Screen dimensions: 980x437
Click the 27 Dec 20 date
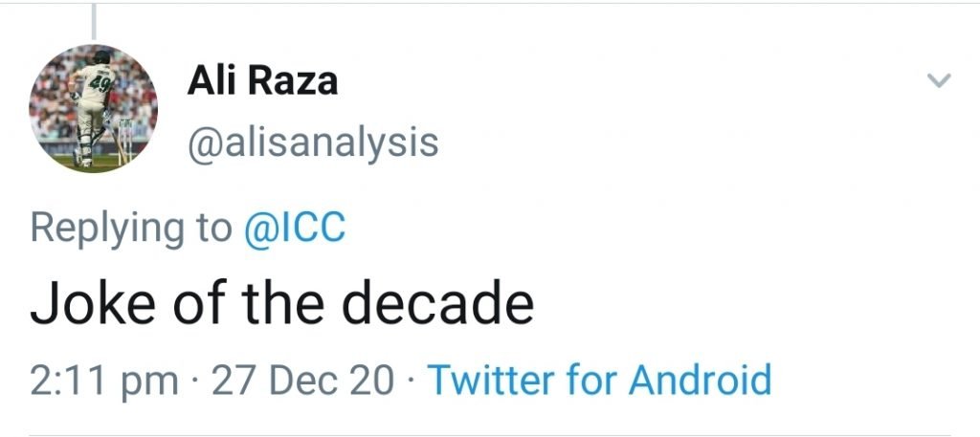tap(301, 381)
